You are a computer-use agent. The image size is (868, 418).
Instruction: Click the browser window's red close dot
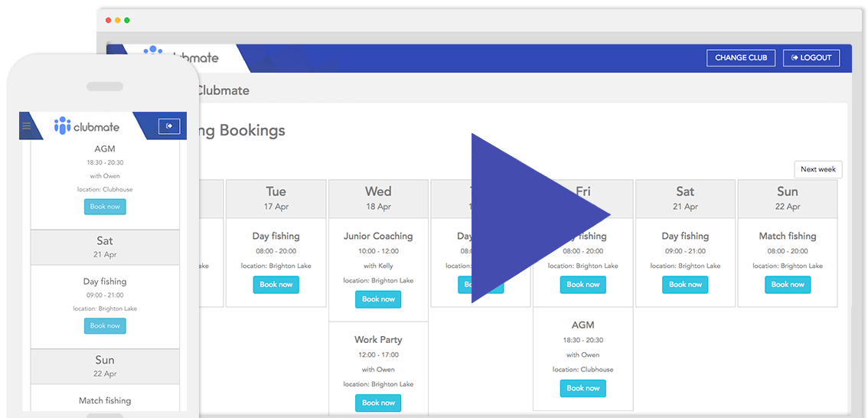click(x=109, y=20)
